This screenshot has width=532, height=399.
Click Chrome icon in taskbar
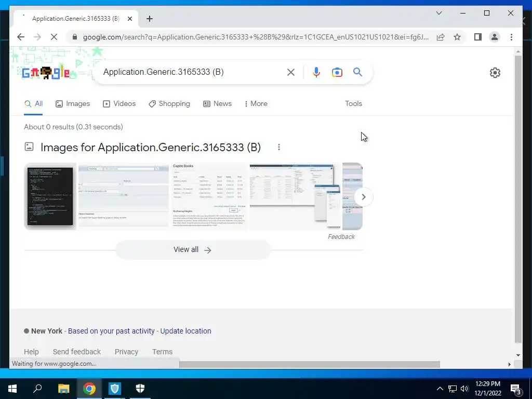click(89, 389)
